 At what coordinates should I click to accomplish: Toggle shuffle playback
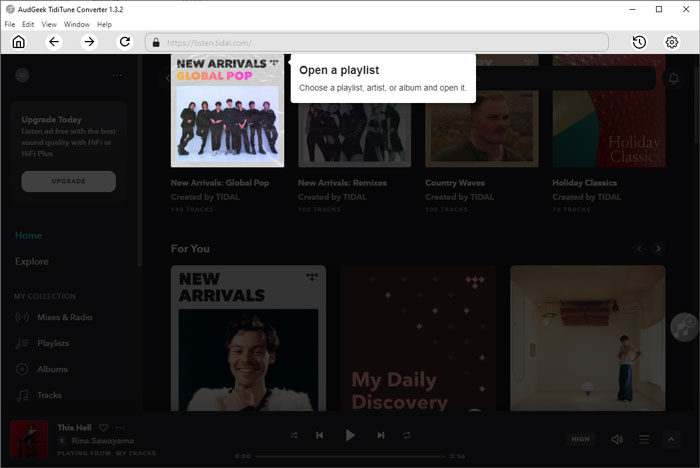[294, 435]
